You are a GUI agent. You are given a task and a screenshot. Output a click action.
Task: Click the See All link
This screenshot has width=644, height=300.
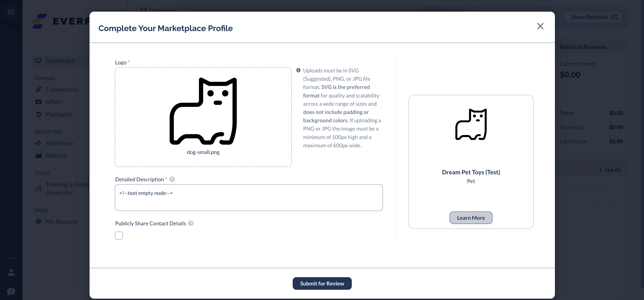pyautogui.click(x=610, y=170)
